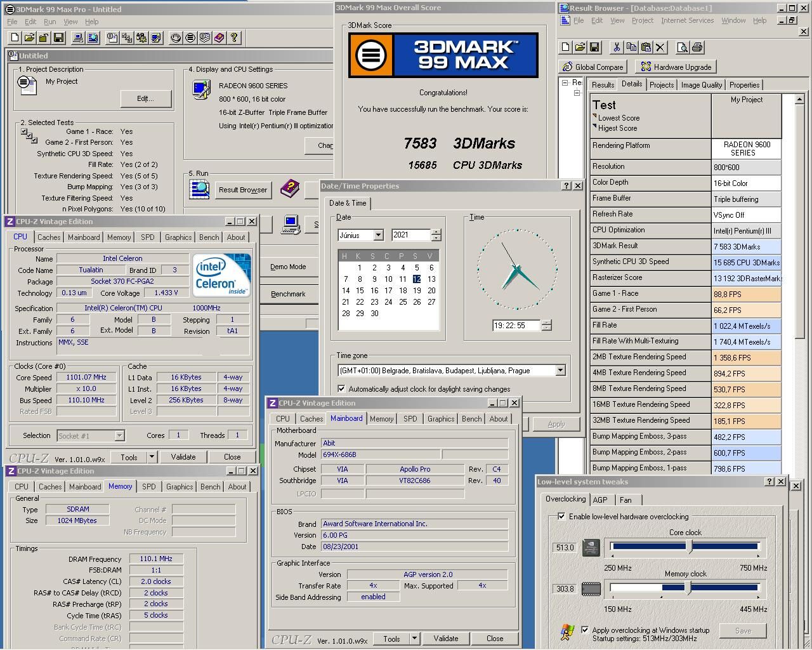
Task: Open the Caches tab in top CPU-Z window
Action: pos(49,237)
